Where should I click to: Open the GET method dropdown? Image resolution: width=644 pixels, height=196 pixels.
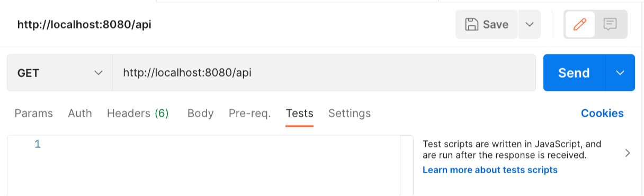[x=59, y=73]
